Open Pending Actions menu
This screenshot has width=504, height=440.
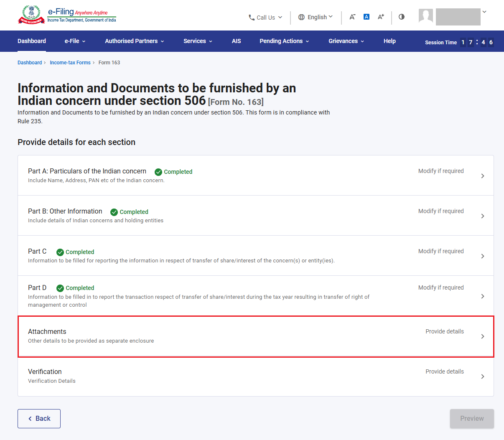285,41
